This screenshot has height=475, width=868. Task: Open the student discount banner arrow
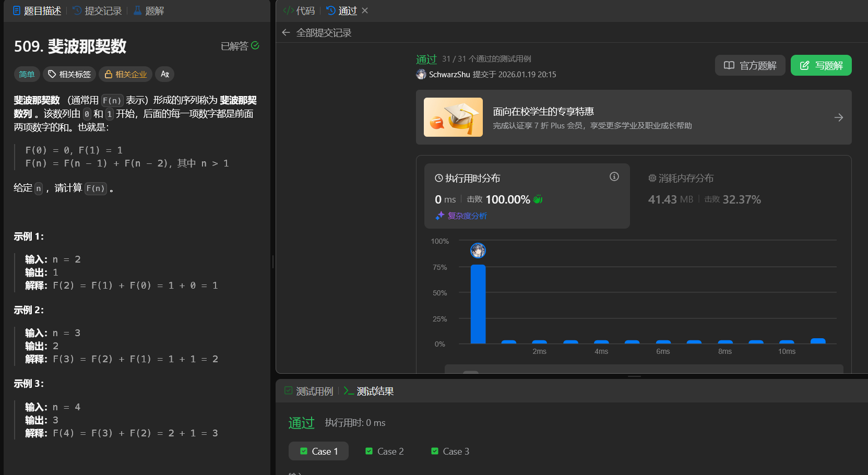click(x=838, y=117)
